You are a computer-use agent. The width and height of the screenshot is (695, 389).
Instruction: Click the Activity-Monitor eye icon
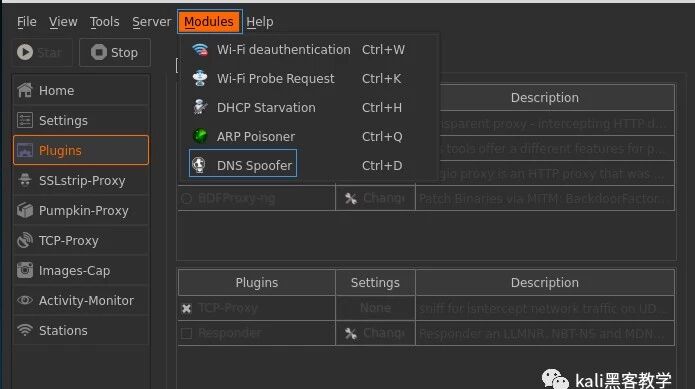(25, 300)
